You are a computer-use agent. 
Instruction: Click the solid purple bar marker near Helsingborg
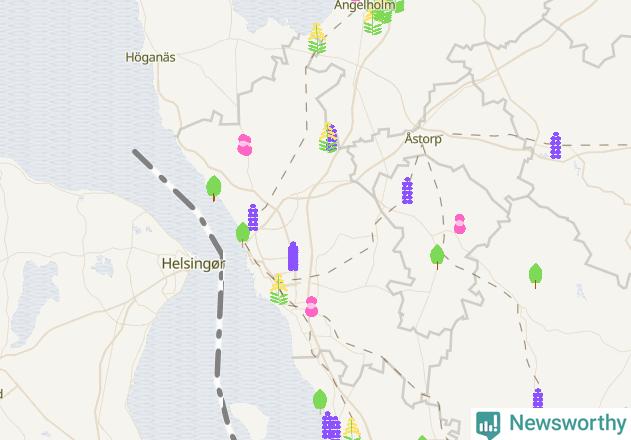(x=293, y=256)
